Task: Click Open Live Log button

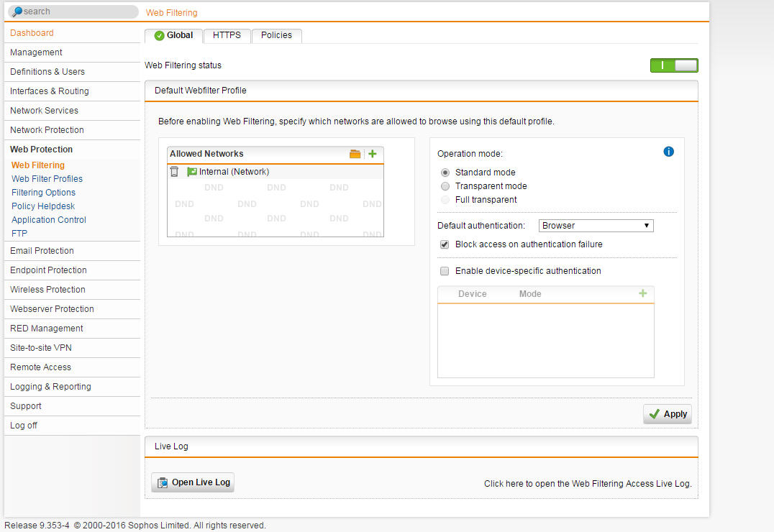Action: click(193, 482)
